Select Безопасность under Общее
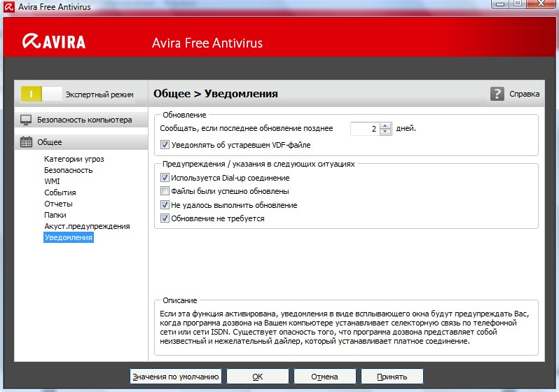 [x=69, y=170]
